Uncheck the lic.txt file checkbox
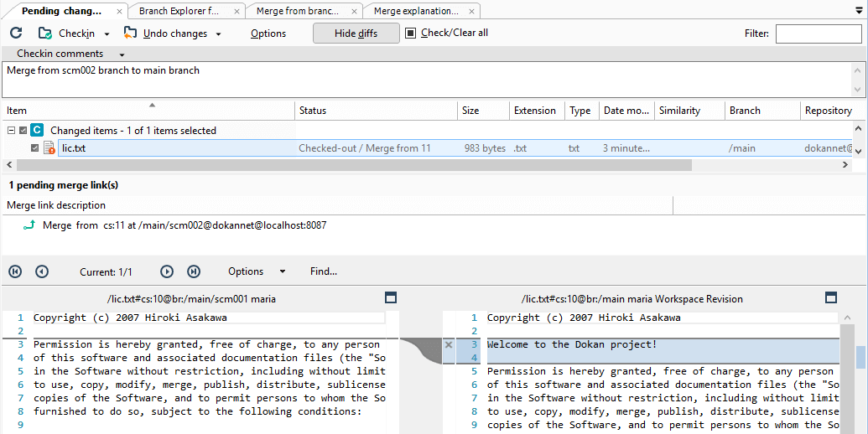The width and height of the screenshot is (868, 434). tap(35, 148)
